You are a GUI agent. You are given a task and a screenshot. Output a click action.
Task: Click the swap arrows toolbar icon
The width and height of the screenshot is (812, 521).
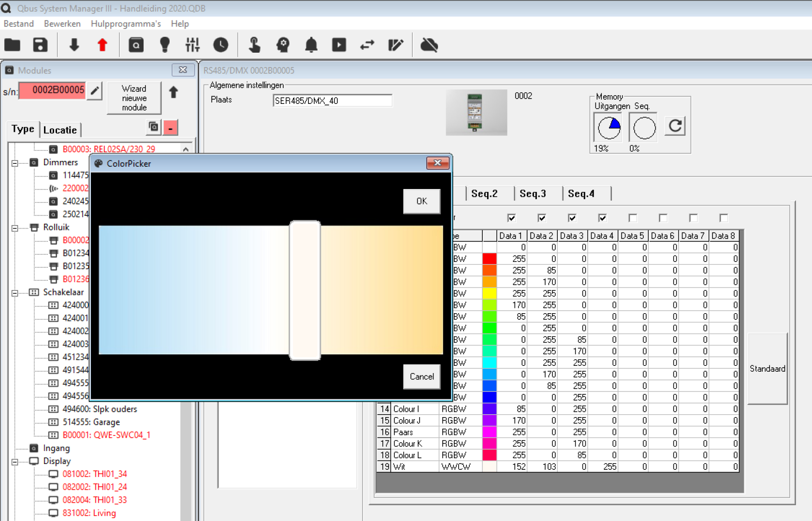[367, 45]
